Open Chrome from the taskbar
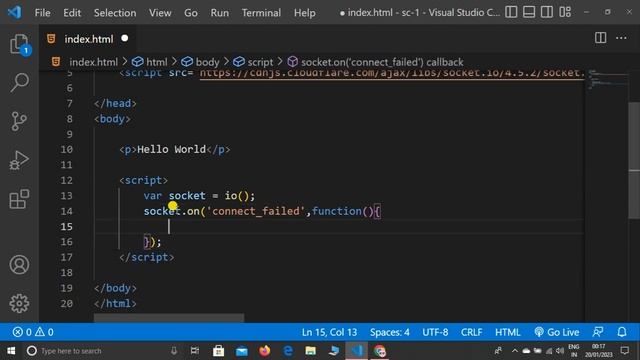This screenshot has height=360, width=640. click(380, 351)
